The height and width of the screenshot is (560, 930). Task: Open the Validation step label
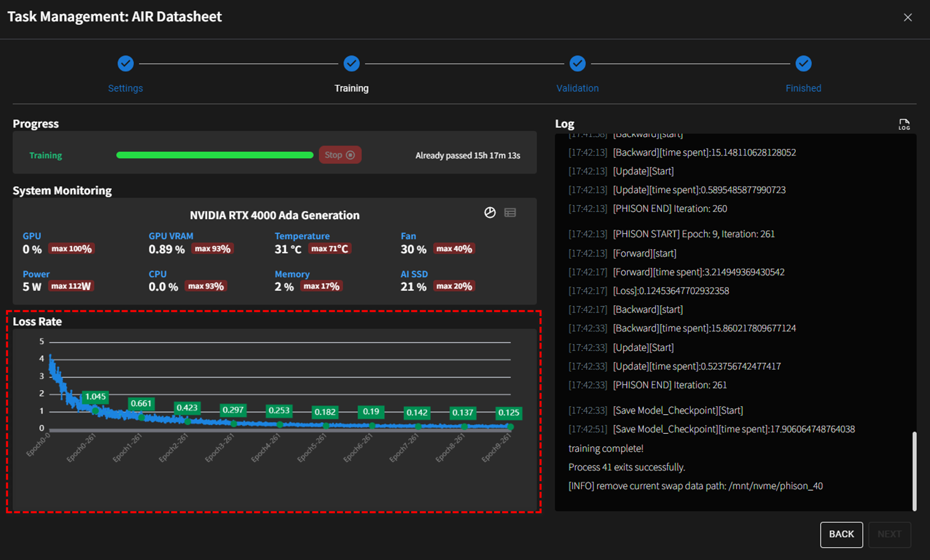[577, 88]
